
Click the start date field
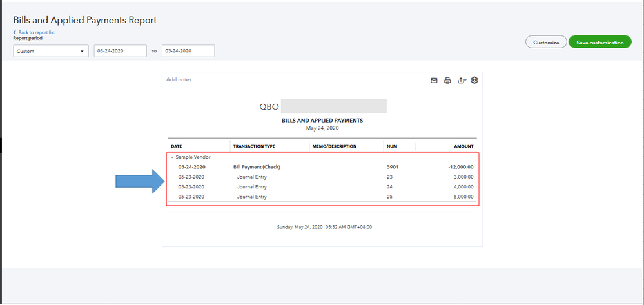pos(119,51)
